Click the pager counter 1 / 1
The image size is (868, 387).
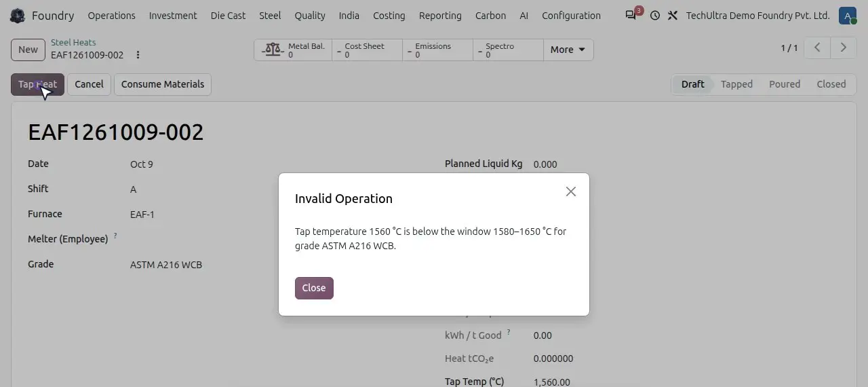(789, 48)
